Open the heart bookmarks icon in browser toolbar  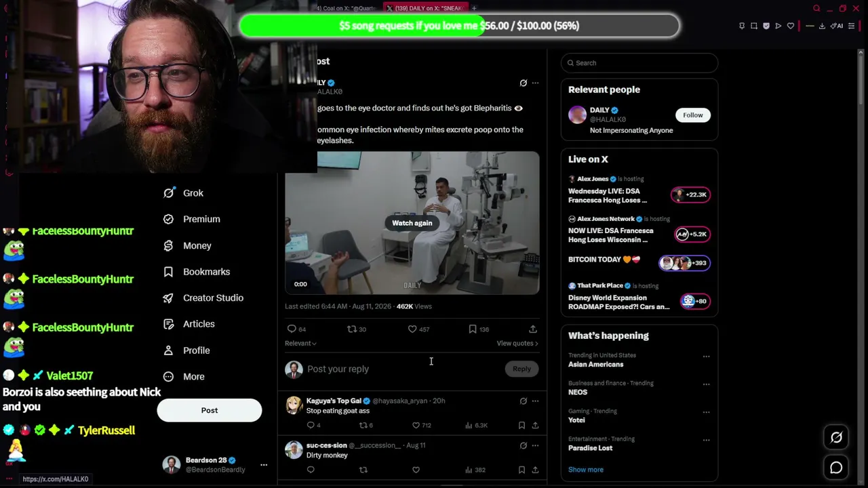coord(791,26)
